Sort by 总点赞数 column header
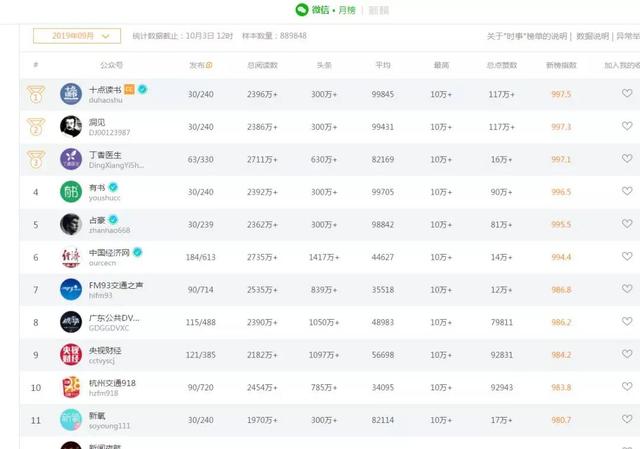This screenshot has width=640, height=449. coord(502,65)
